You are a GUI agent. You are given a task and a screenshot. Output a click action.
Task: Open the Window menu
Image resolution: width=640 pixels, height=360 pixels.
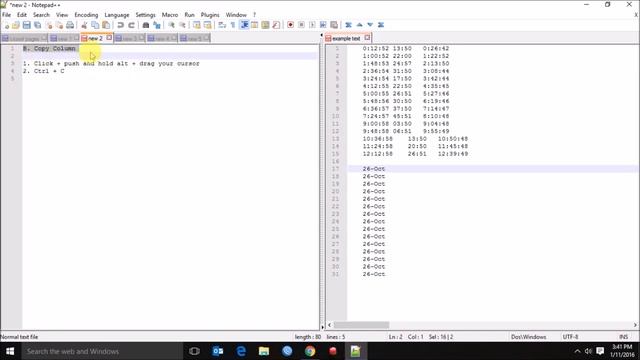pyautogui.click(x=236, y=15)
